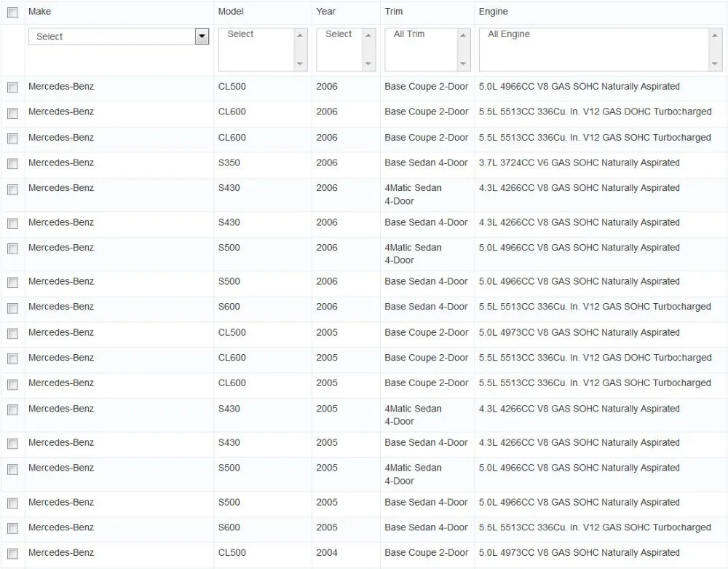728x569 pixels.
Task: Open the Year Select list box
Action: tap(346, 50)
